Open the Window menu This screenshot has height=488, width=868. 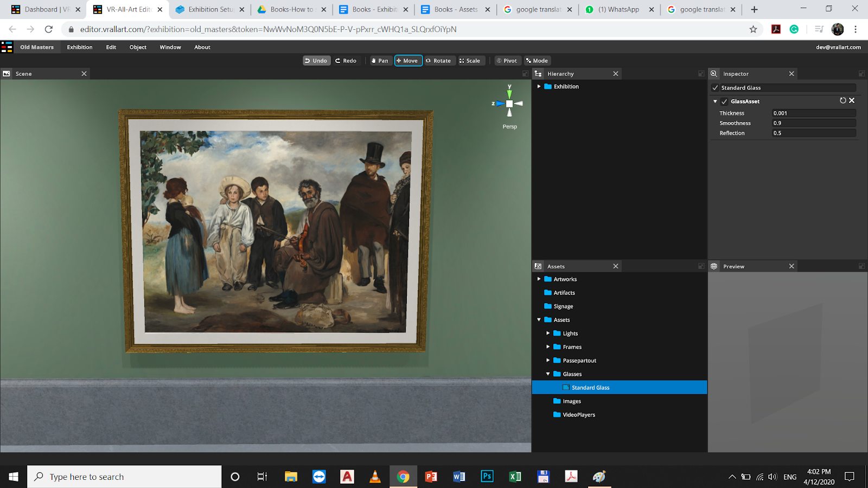(x=170, y=47)
